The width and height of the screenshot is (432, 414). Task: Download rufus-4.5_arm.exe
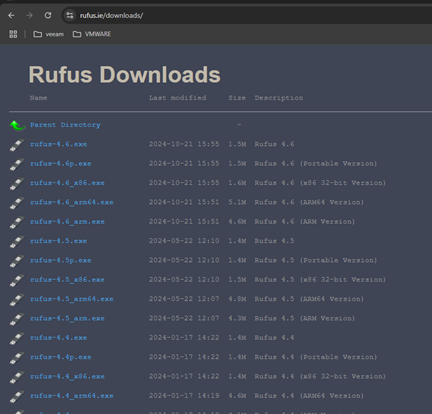point(67,318)
